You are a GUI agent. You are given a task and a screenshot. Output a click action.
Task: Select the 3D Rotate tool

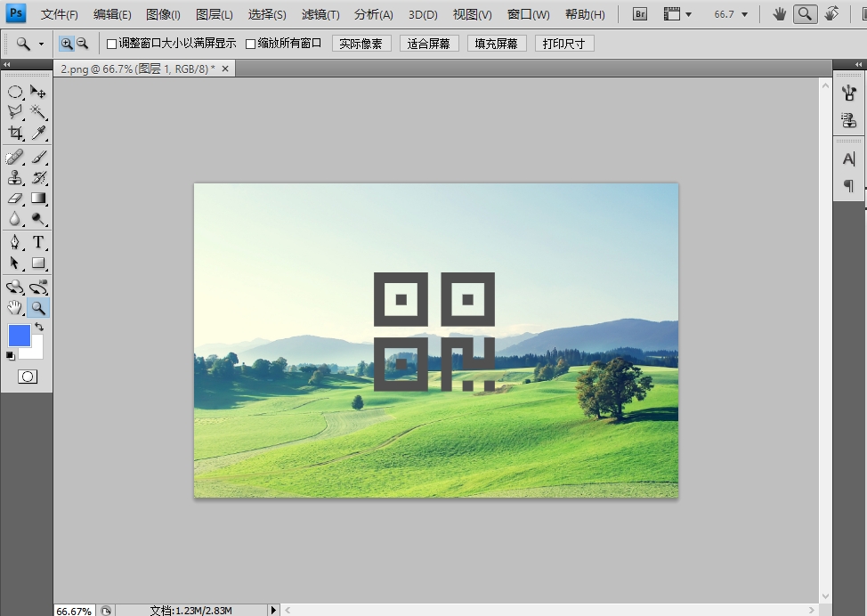pos(15,288)
